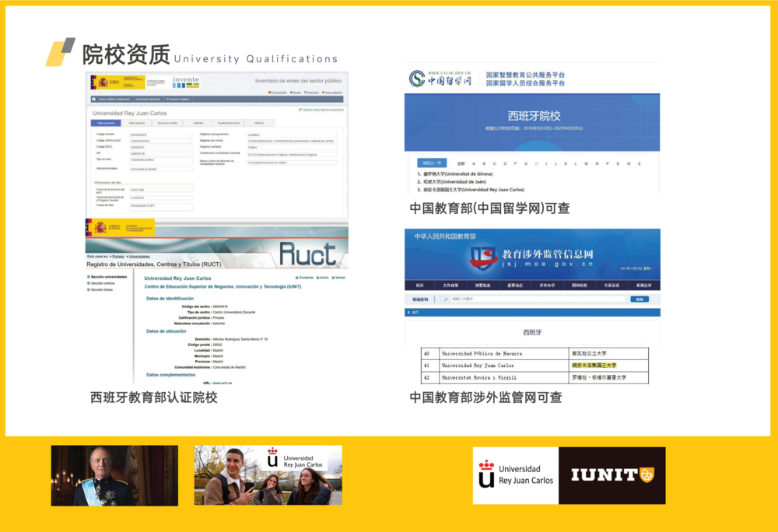Click the URJC students campus photo
This screenshot has height=532, width=778.
click(268, 475)
